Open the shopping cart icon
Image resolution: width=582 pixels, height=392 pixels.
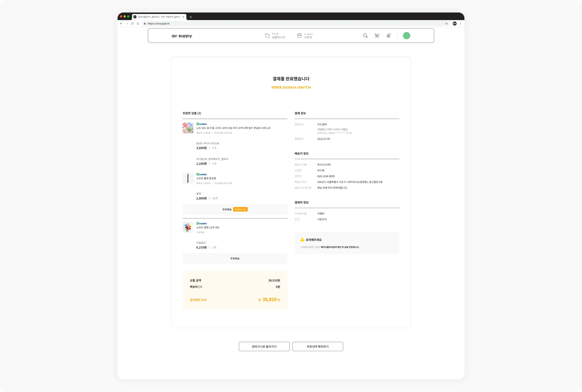[x=377, y=36]
